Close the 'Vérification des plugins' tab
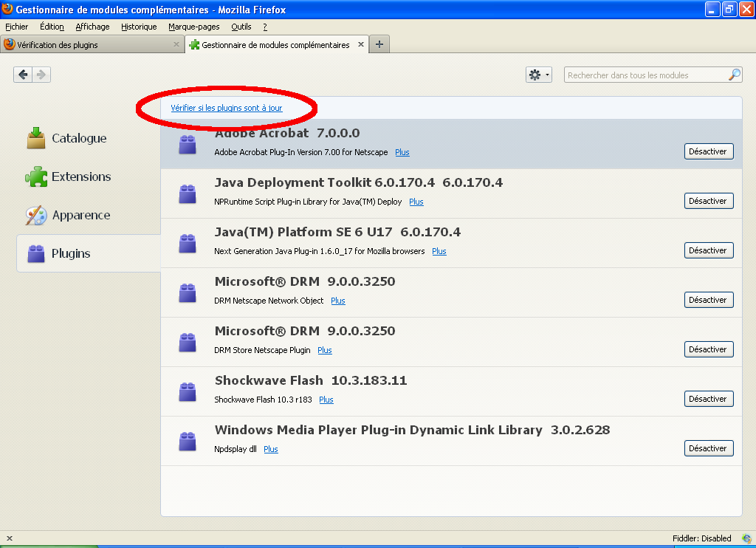The image size is (756, 548). pyautogui.click(x=176, y=44)
